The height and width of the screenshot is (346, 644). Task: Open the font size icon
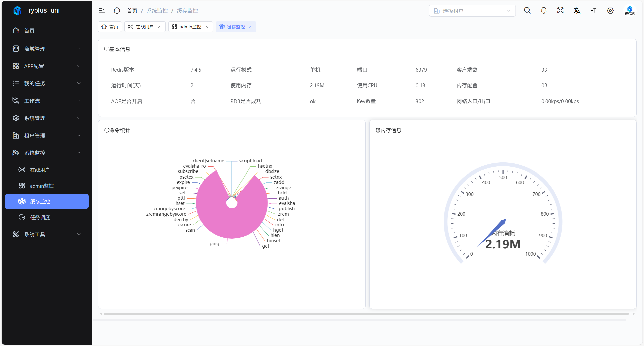pos(593,11)
